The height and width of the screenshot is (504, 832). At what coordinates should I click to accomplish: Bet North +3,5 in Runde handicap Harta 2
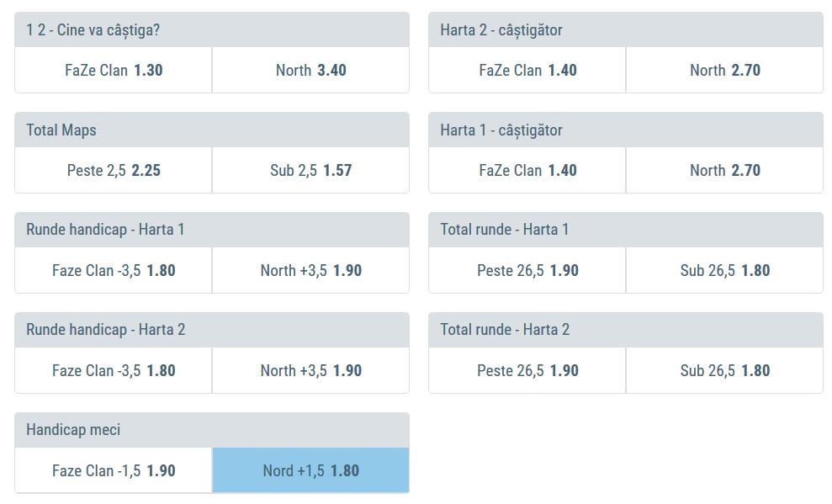point(310,371)
